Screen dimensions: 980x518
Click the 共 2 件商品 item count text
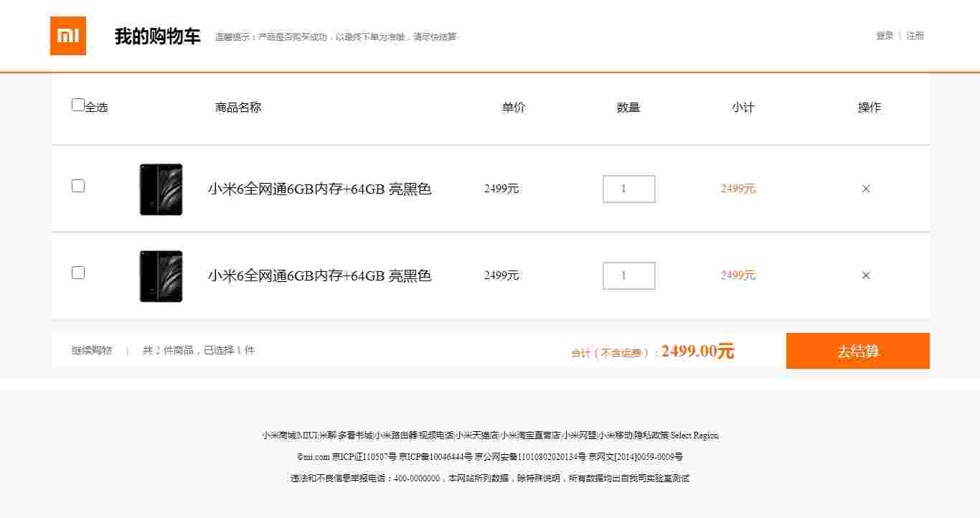click(x=168, y=350)
